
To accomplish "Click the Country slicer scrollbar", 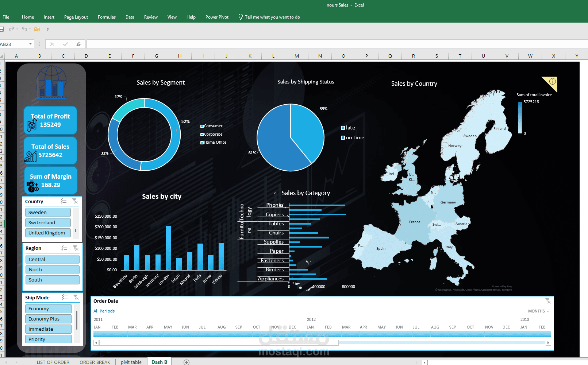I will click(x=76, y=230).
